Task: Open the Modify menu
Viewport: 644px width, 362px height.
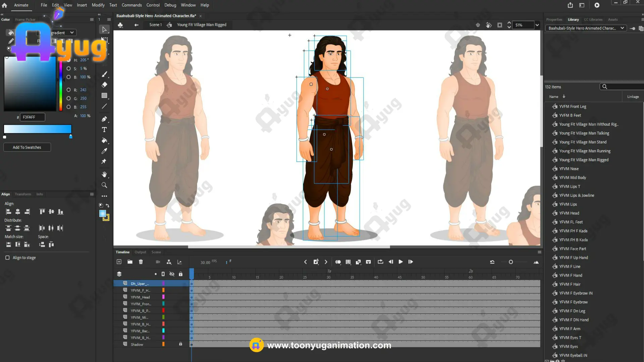Action: pyautogui.click(x=98, y=5)
